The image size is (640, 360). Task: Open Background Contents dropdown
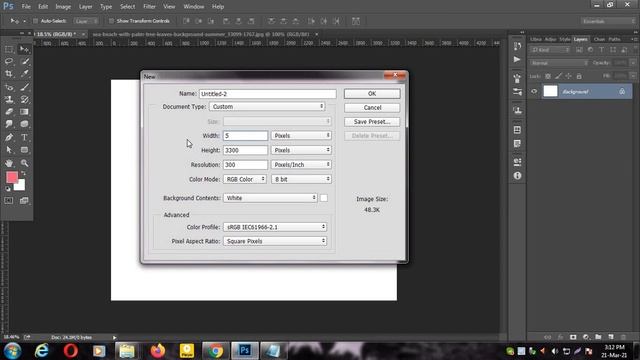[270, 198]
